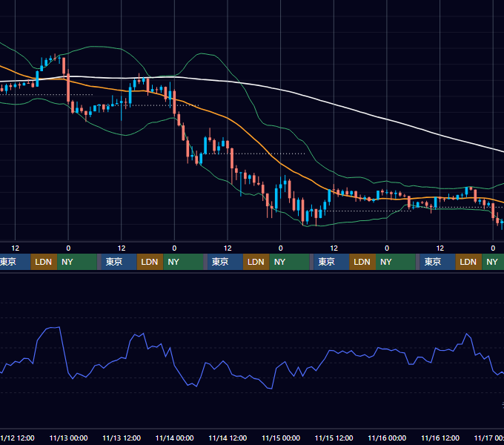Image resolution: width=504 pixels, height=445 pixels.
Task: Click the NY session block starting 11/13 evening
Action: 183,262
